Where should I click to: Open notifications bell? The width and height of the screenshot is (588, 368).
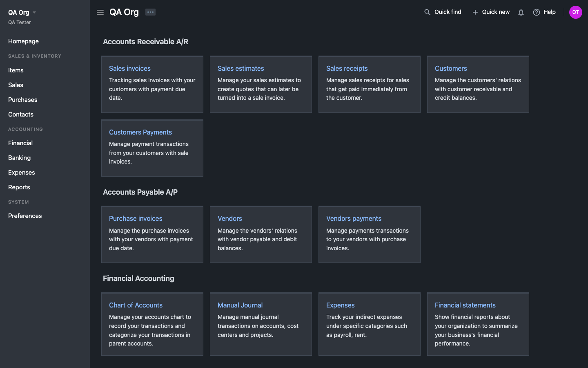coord(521,12)
